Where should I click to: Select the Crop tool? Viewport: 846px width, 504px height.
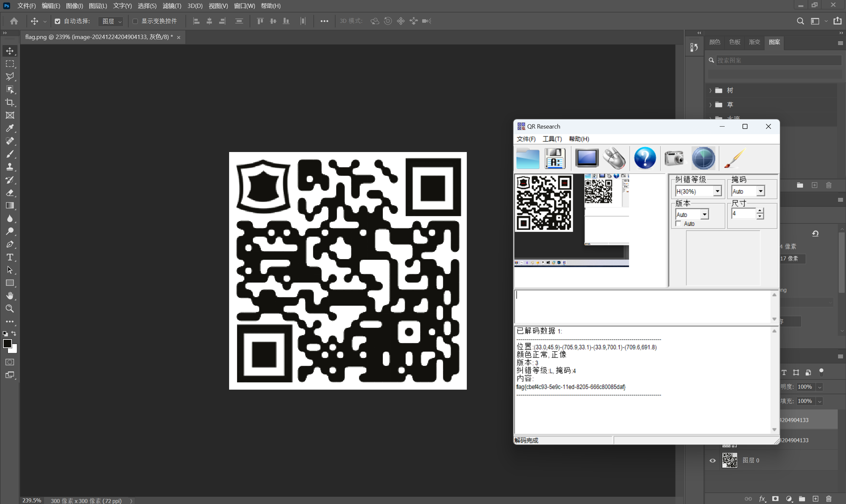click(x=10, y=102)
